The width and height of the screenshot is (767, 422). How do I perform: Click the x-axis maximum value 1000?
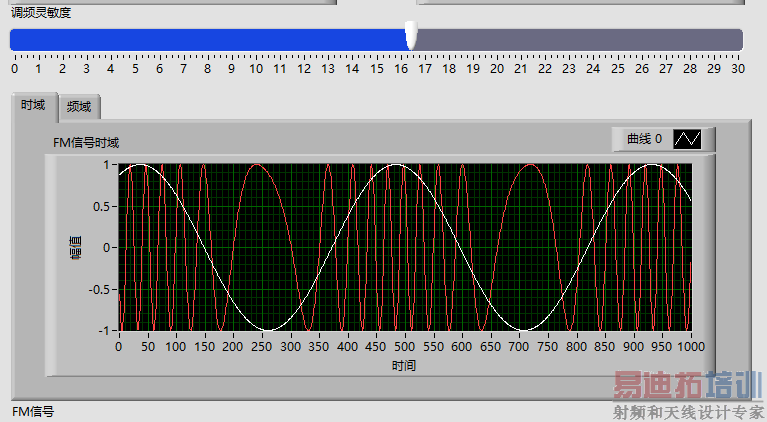tap(690, 347)
